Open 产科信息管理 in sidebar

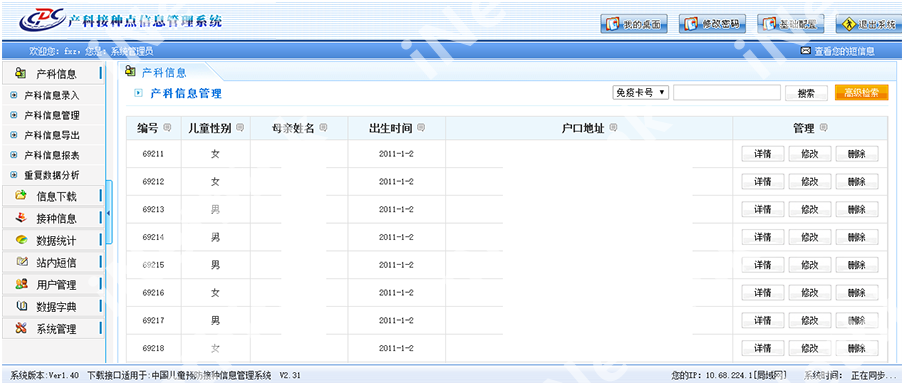tap(51, 115)
